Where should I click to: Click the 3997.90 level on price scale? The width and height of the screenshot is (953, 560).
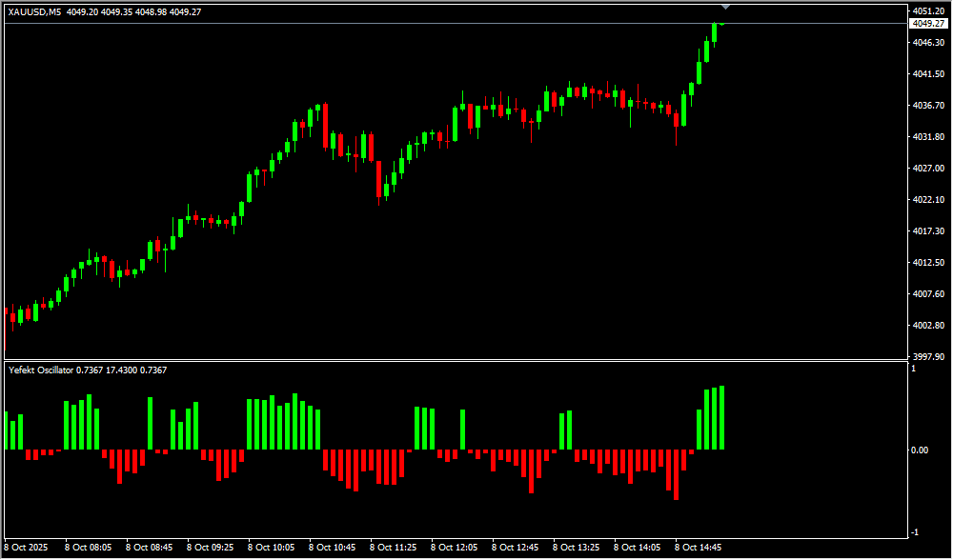tap(928, 356)
